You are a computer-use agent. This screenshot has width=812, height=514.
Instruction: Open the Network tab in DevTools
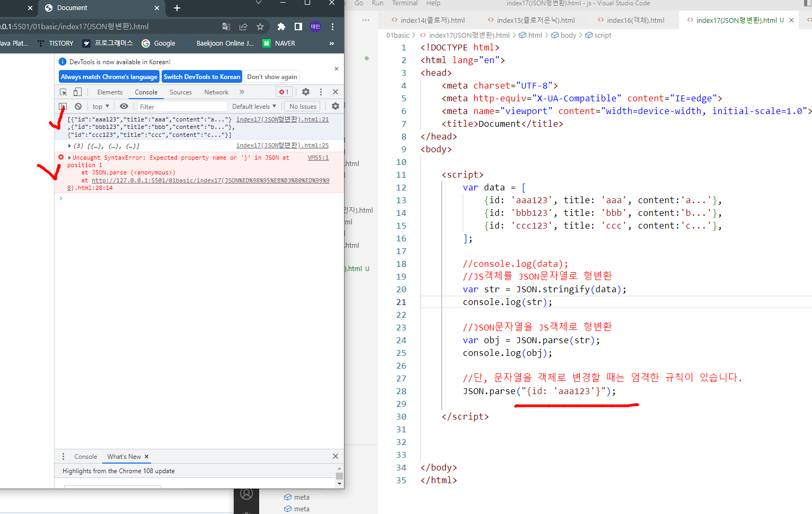pos(216,92)
